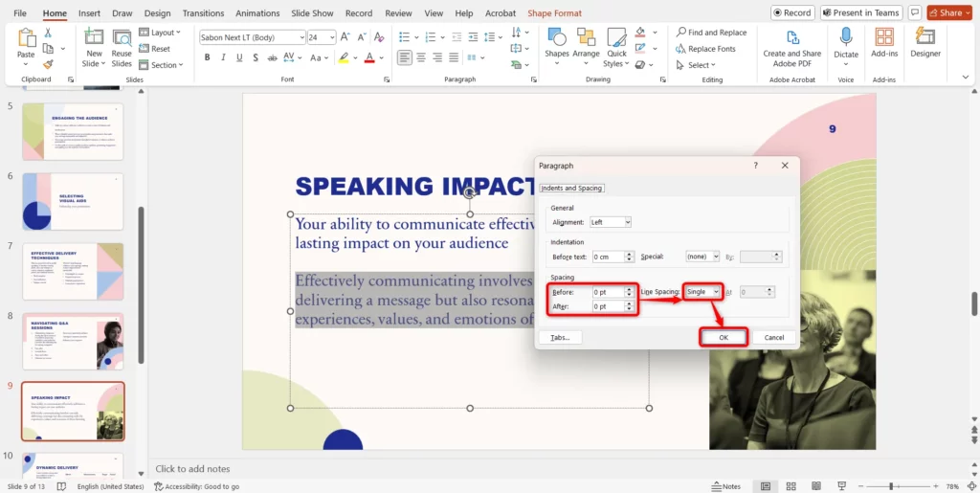Open the font color red swatch
This screenshot has height=493, width=980.
[x=369, y=57]
